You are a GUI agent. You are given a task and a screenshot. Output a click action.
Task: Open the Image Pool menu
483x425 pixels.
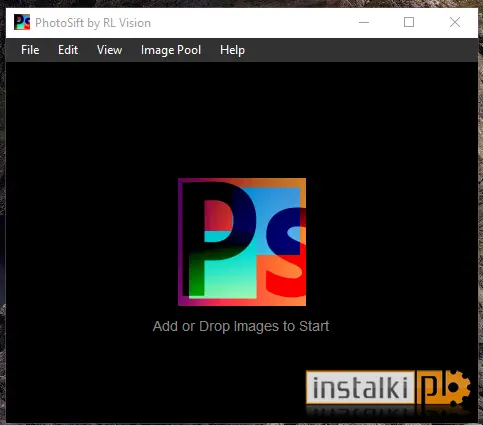point(171,50)
